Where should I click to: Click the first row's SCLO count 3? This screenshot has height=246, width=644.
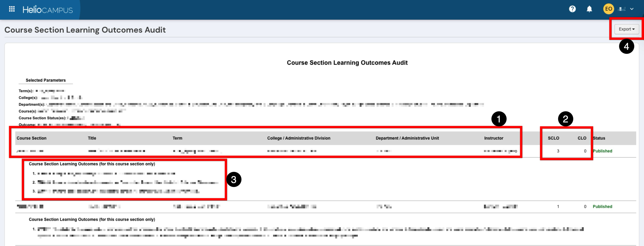558,151
